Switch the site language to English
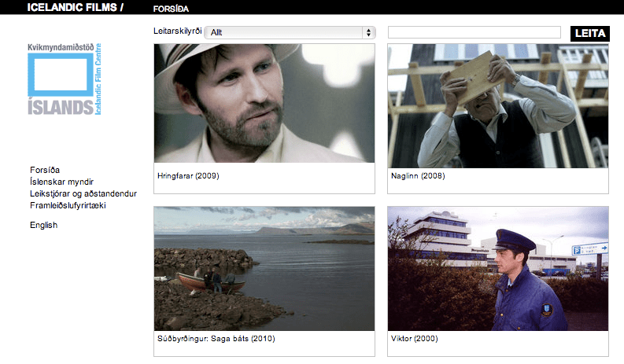The image size is (624, 364). coord(43,225)
